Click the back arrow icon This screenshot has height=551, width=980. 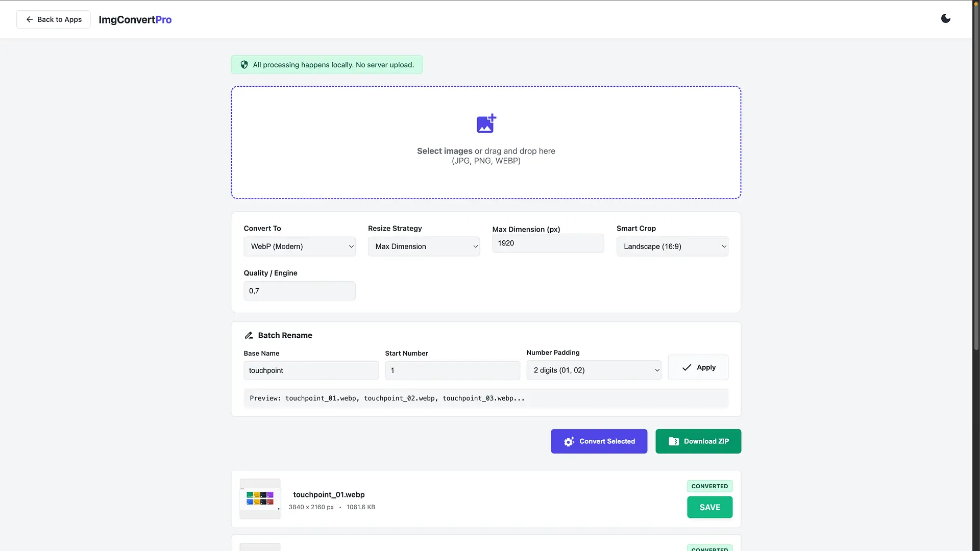click(x=30, y=19)
